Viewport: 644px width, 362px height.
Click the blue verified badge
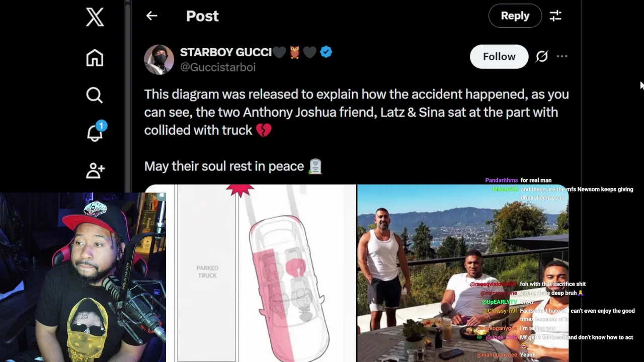coord(326,52)
